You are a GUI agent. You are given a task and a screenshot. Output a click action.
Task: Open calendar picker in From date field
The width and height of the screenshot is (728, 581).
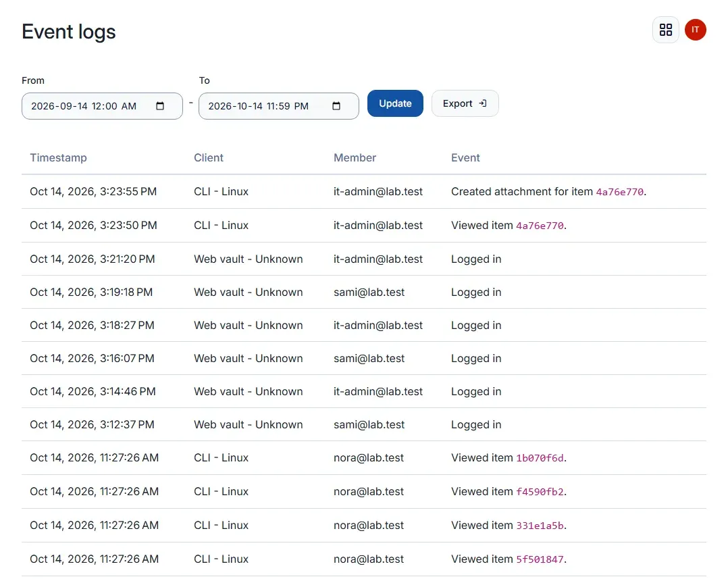coord(160,106)
